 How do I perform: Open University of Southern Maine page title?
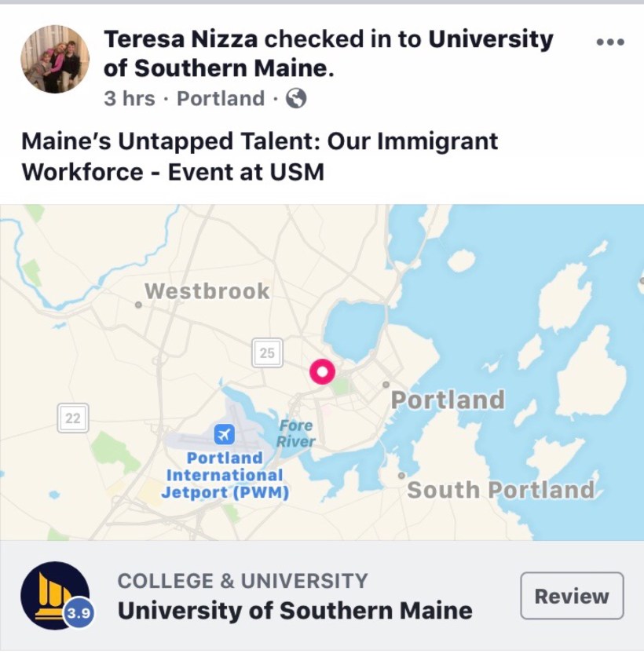tap(295, 611)
